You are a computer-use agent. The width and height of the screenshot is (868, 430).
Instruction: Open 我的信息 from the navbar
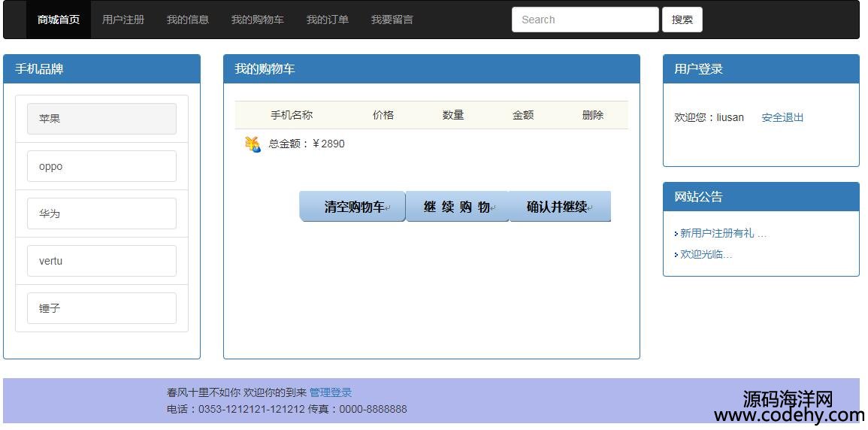pyautogui.click(x=188, y=20)
